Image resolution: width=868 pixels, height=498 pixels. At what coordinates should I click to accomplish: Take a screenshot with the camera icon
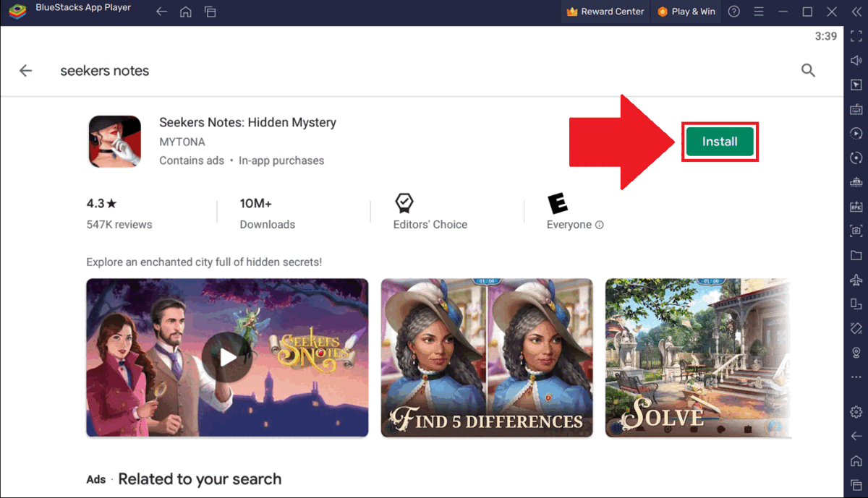pyautogui.click(x=856, y=231)
